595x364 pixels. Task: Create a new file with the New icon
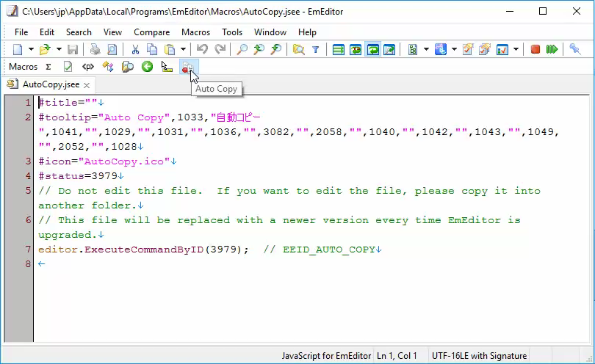click(18, 49)
